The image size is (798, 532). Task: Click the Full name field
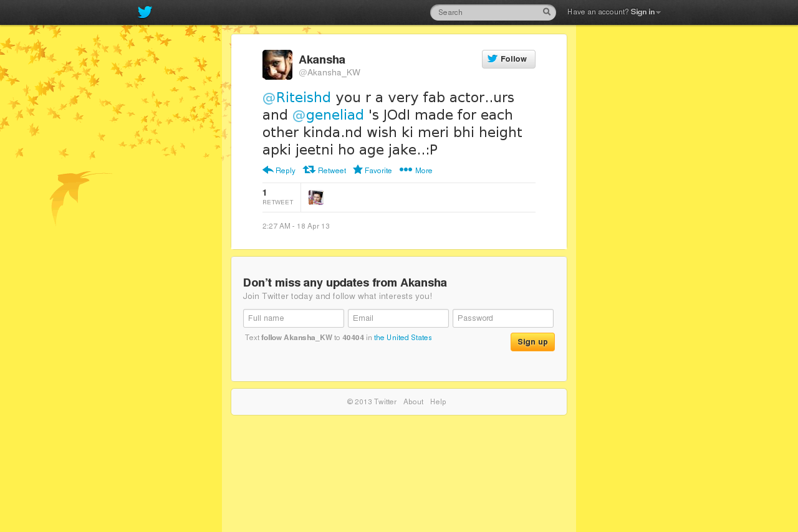pyautogui.click(x=294, y=318)
